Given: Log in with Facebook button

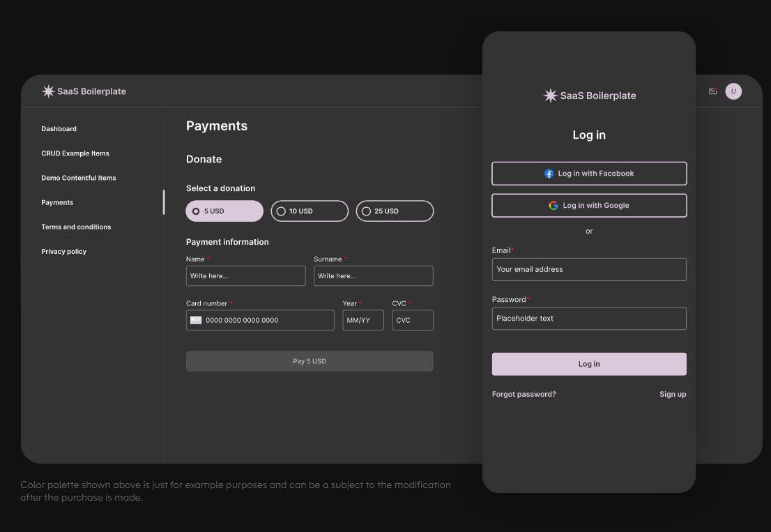Looking at the screenshot, I should [x=589, y=174].
